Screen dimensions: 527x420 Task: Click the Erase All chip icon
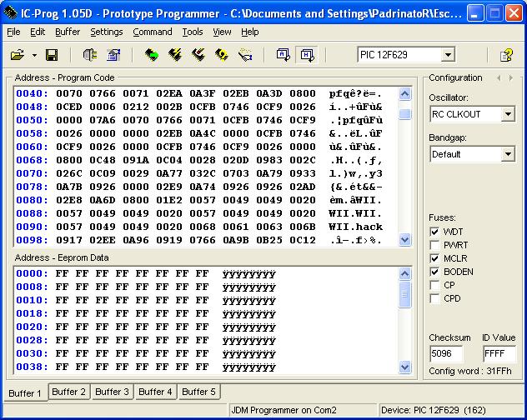pyautogui.click(x=198, y=55)
